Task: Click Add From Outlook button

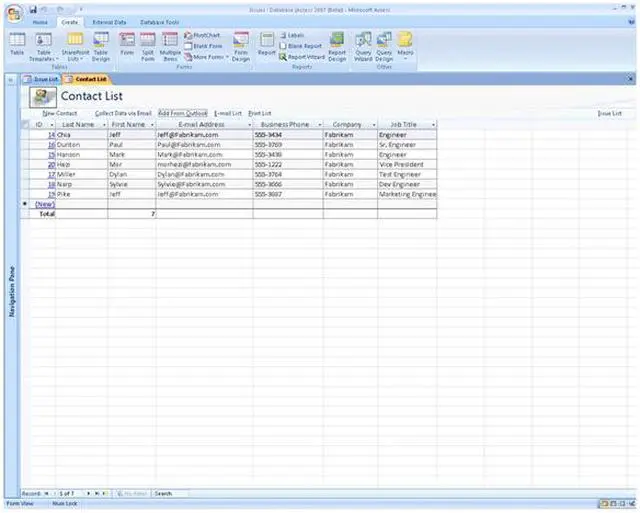Action: (183, 114)
